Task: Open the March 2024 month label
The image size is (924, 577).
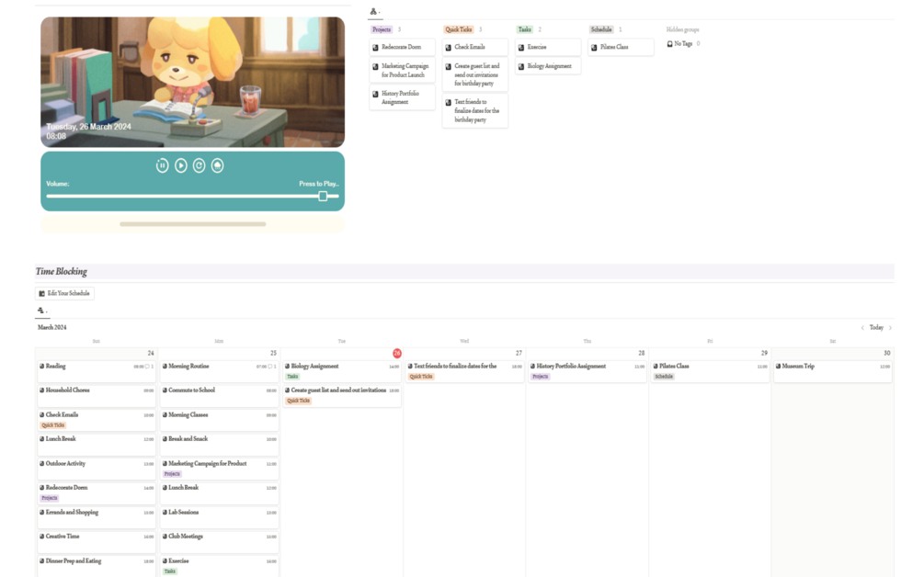Action: pyautogui.click(x=51, y=327)
